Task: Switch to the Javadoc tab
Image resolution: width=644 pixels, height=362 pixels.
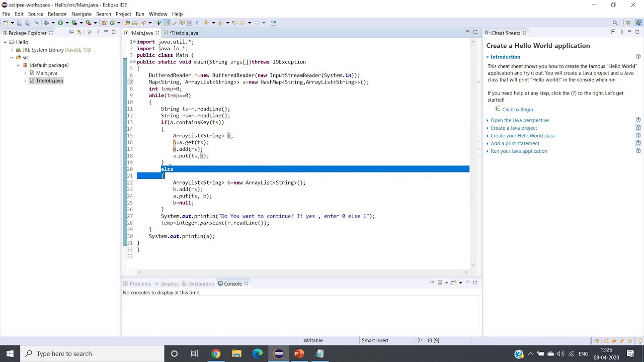Action: coord(166,284)
